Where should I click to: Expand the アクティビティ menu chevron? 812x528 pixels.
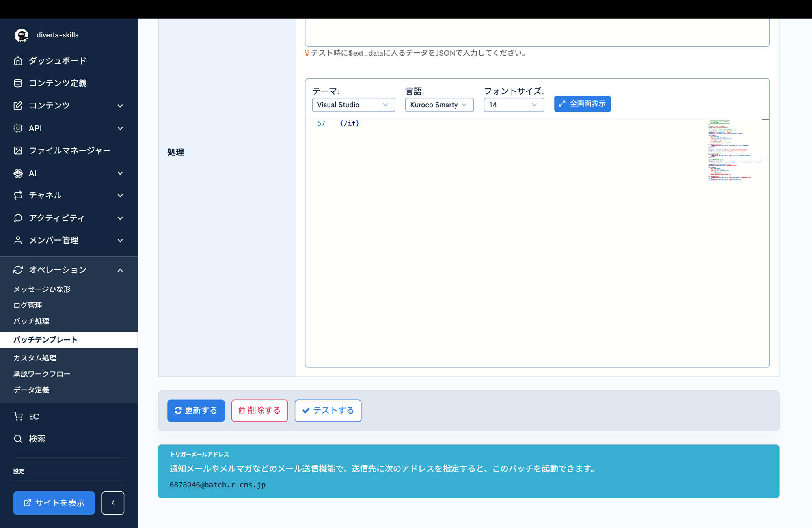point(120,218)
